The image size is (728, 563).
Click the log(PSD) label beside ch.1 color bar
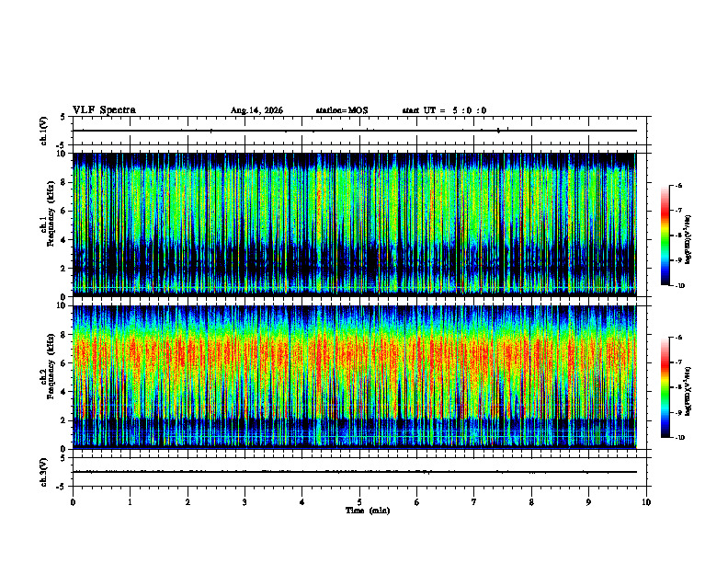(x=688, y=240)
